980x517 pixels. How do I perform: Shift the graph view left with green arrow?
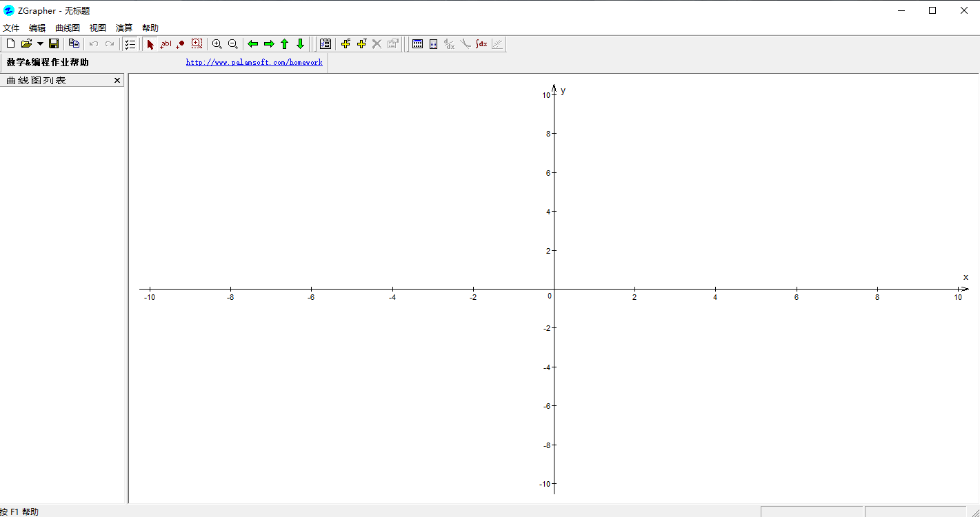pos(253,44)
